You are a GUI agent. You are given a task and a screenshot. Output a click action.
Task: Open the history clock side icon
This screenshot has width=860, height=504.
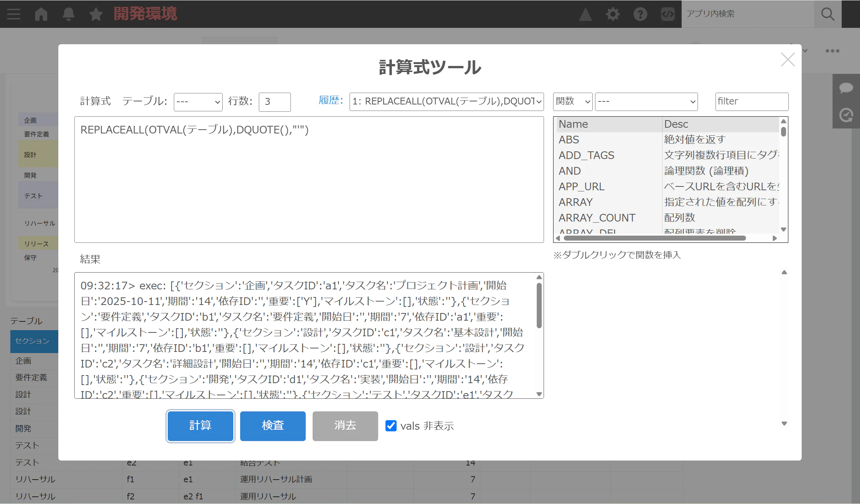point(846,115)
